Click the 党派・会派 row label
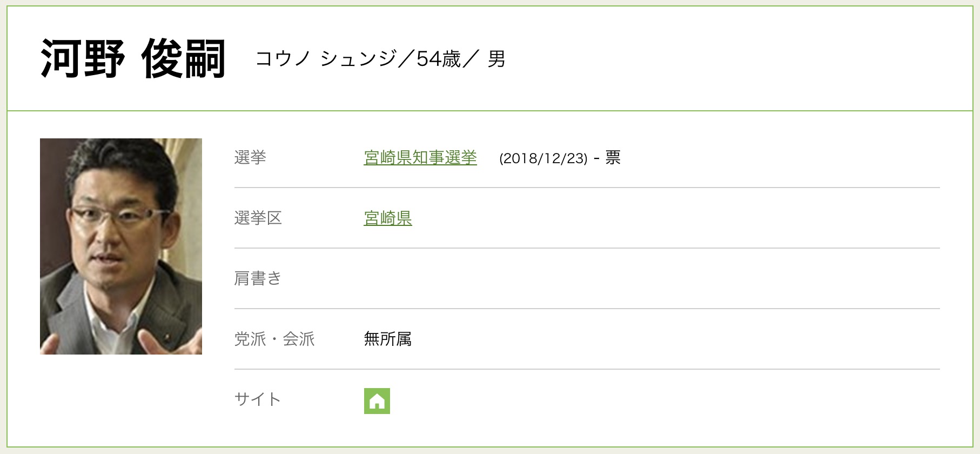This screenshot has width=980, height=454. coord(274,339)
